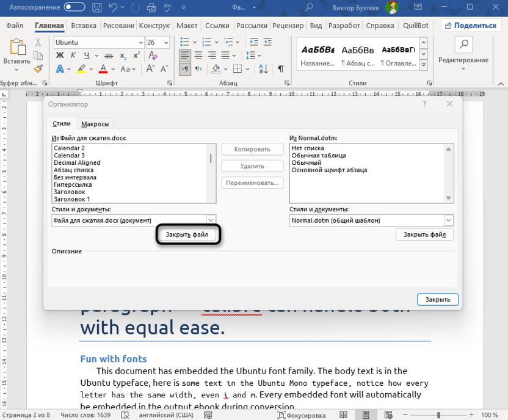The image size is (508, 420).
Task: Expand the left styles document dropdown
Action: (211, 220)
